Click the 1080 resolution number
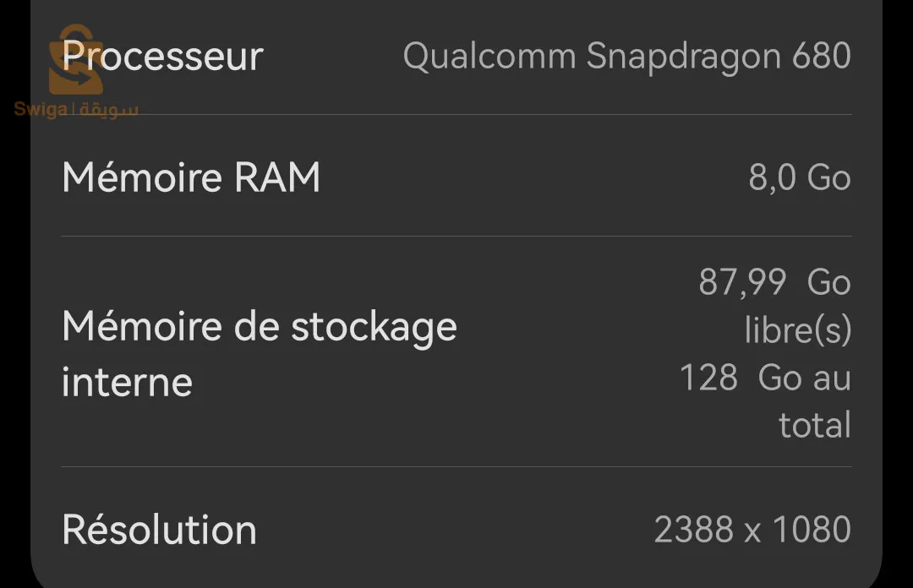This screenshot has width=913, height=588. coord(812,530)
